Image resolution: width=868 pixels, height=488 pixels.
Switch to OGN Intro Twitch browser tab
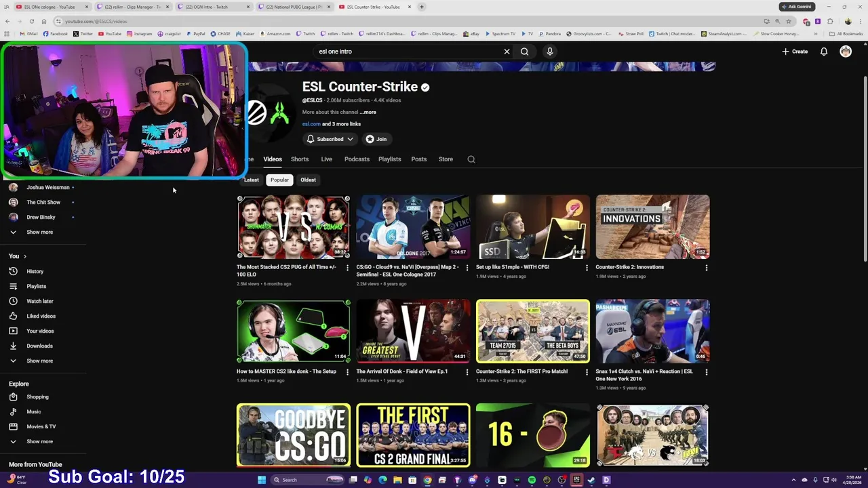click(x=213, y=7)
